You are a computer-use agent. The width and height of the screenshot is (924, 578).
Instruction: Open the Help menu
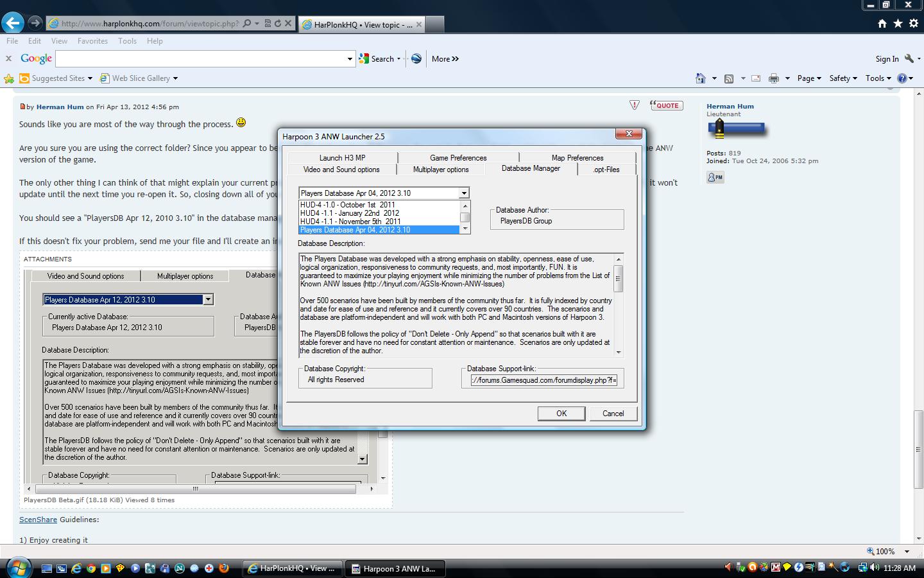point(155,40)
